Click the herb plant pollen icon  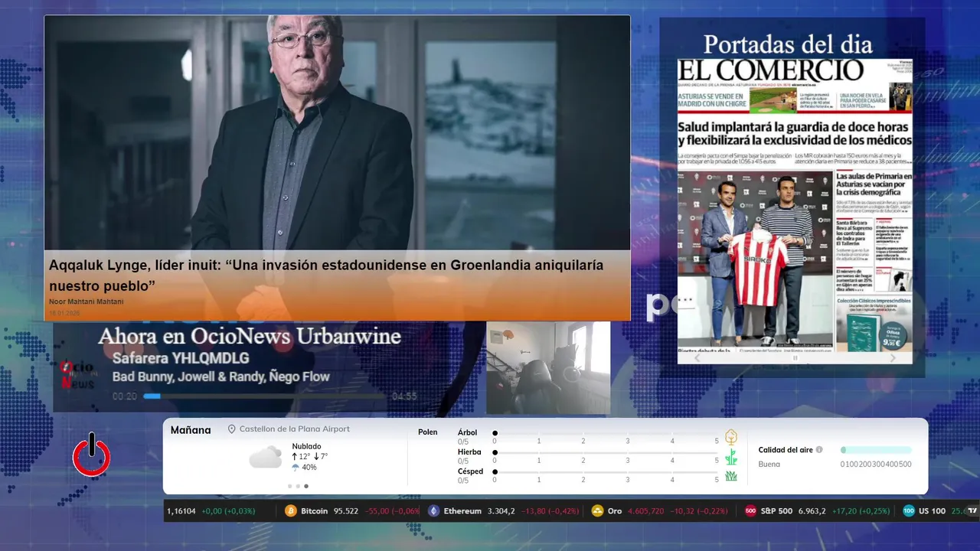(x=731, y=457)
